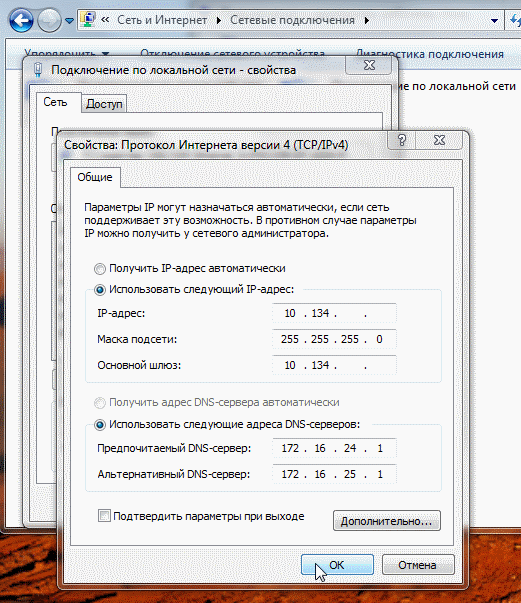
Task: Open the recent pages dropdown arrow
Action: pos(69,20)
